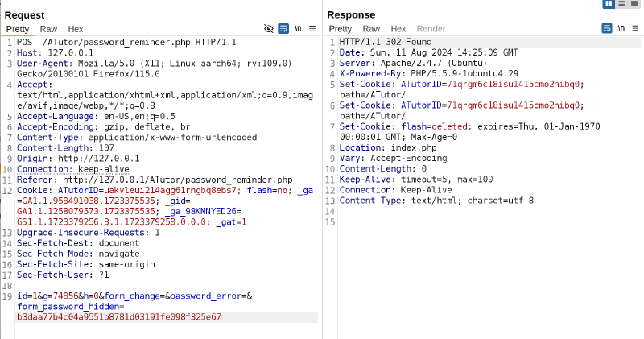Select combined tabbed layout icon
The width and height of the screenshot is (644, 339).
[634, 4]
